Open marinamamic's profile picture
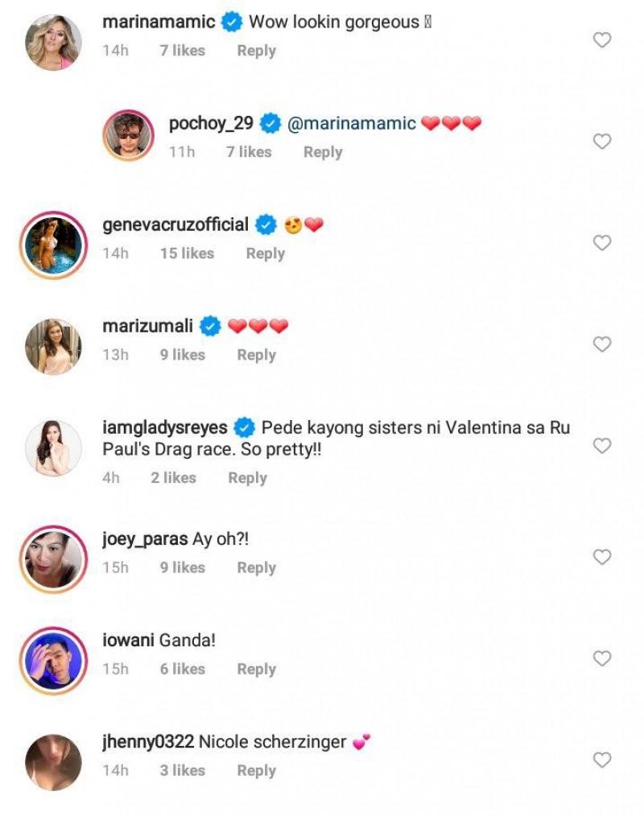This screenshot has height=816, width=644. point(53,42)
